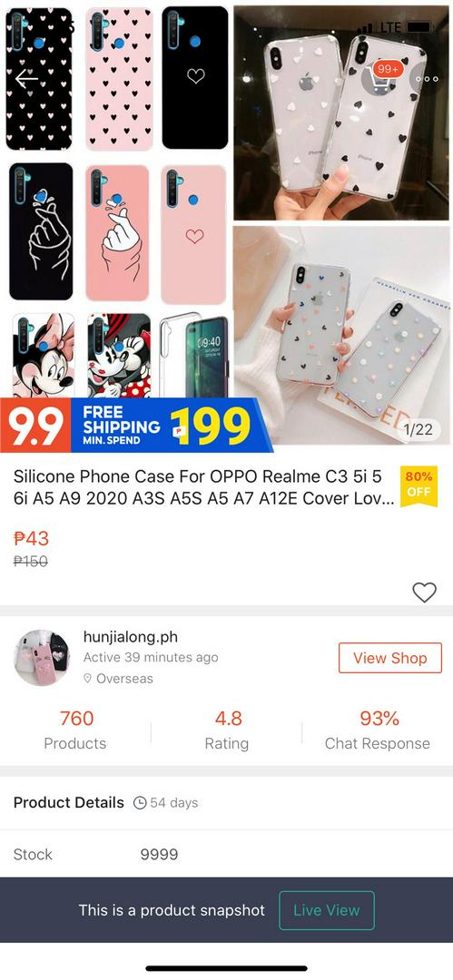Select the Minnie Mouse case image

pyautogui.click(x=44, y=355)
